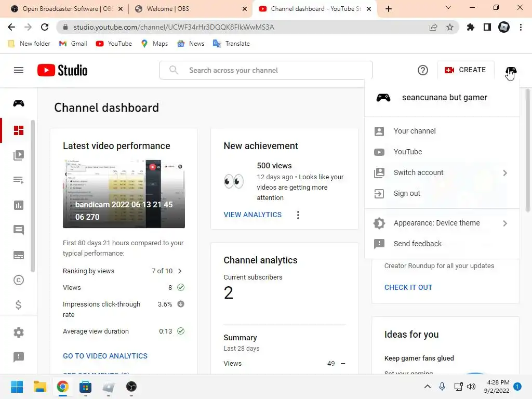The height and width of the screenshot is (399, 532).
Task: Click the seancunana but gamer account name
Action: pyautogui.click(x=445, y=97)
